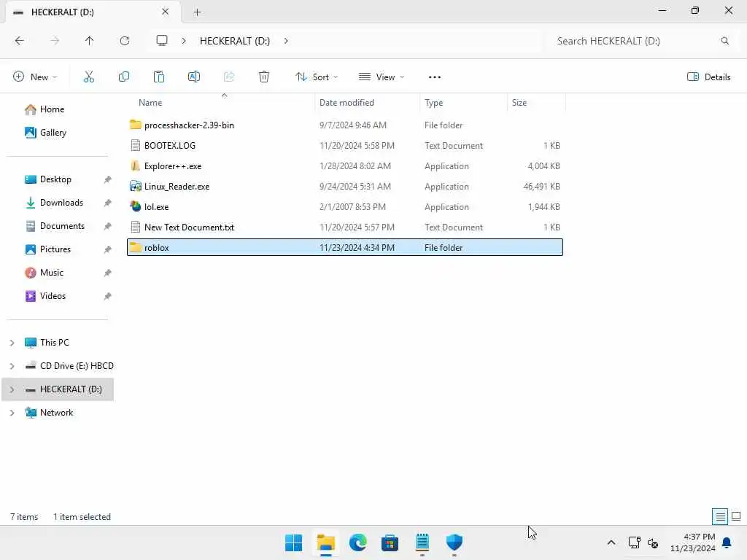The width and height of the screenshot is (747, 560).
Task: Click the muted volume tray icon
Action: click(653, 542)
